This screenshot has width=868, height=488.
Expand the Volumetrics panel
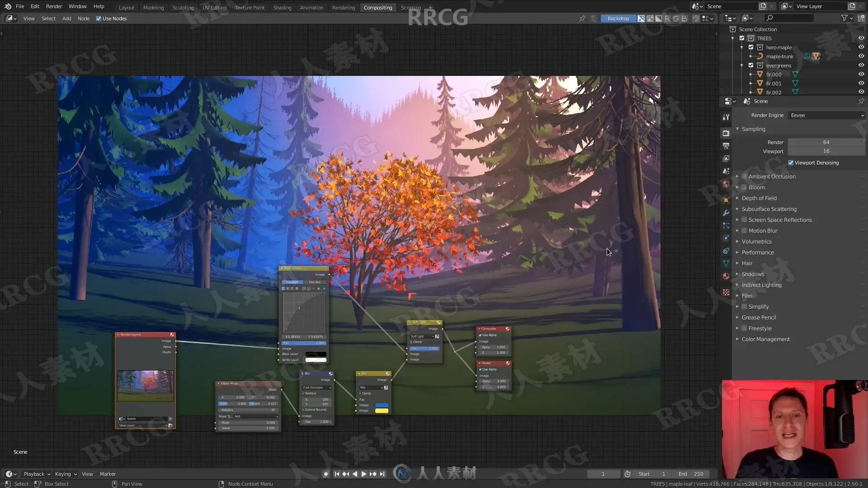[x=756, y=242]
